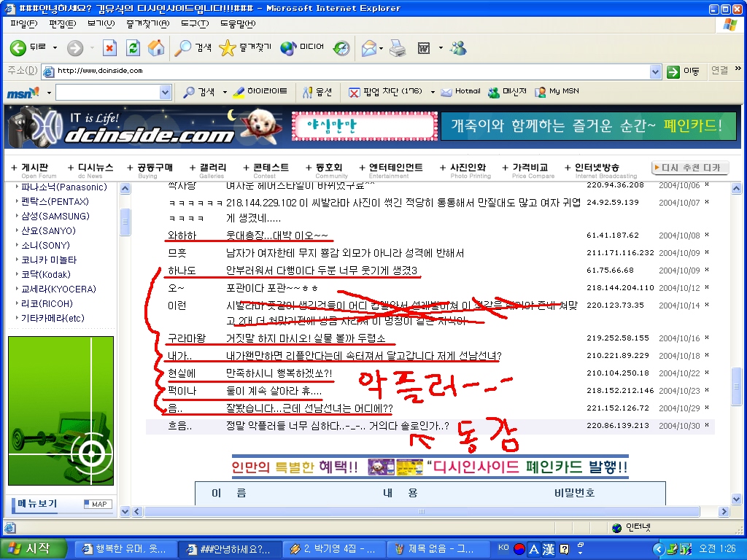Open the Back button history dropdown arrow

(55, 48)
